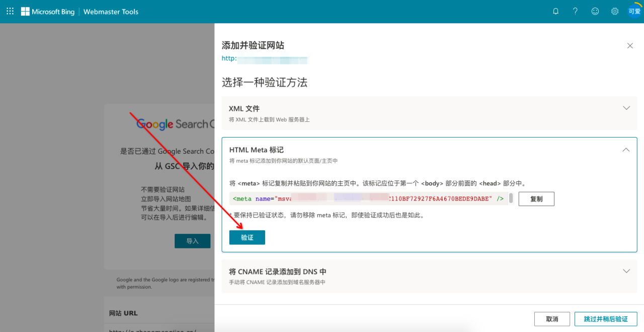Click the 验证 button
Viewport: 644px width, 332px height.
[x=247, y=238]
